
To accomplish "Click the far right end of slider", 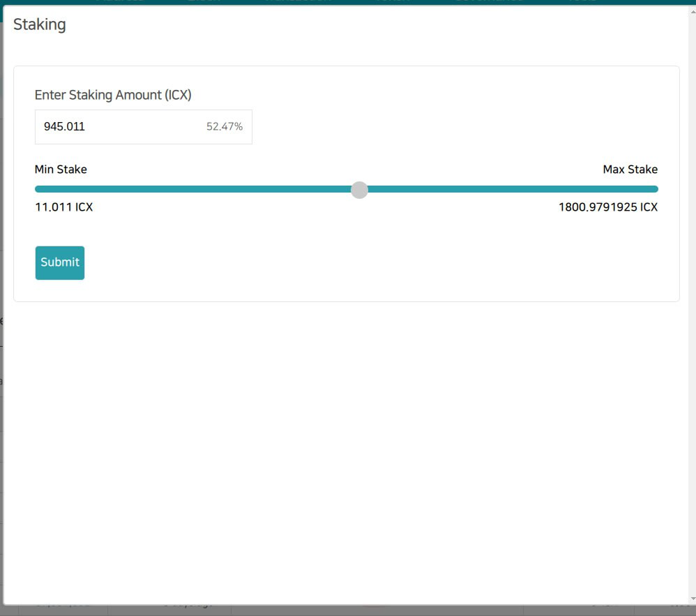I will (x=655, y=189).
